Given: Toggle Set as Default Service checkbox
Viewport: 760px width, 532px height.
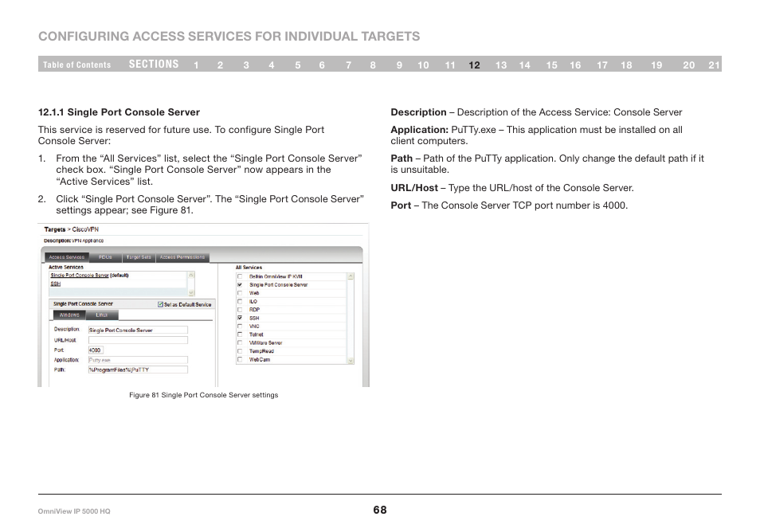Looking at the screenshot, I should 160,304.
